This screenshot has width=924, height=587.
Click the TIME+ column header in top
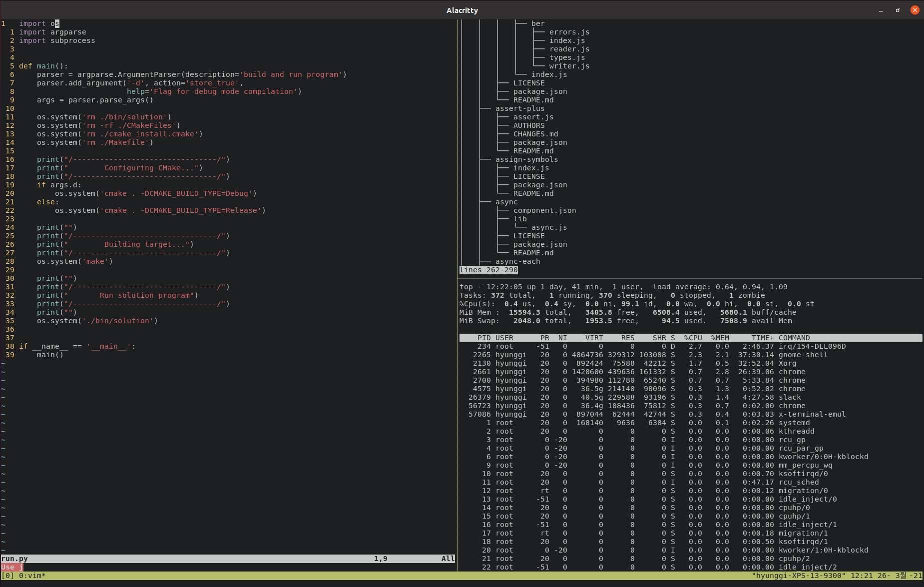click(763, 338)
